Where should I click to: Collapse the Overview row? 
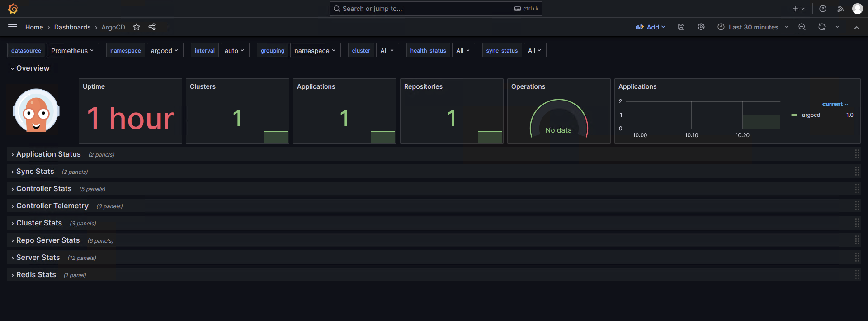(30, 68)
